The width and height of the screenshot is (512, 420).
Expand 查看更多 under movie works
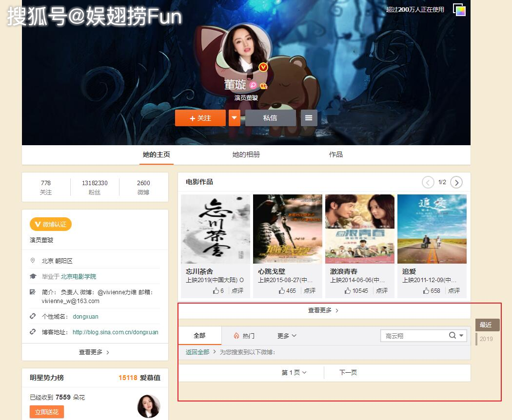click(324, 310)
